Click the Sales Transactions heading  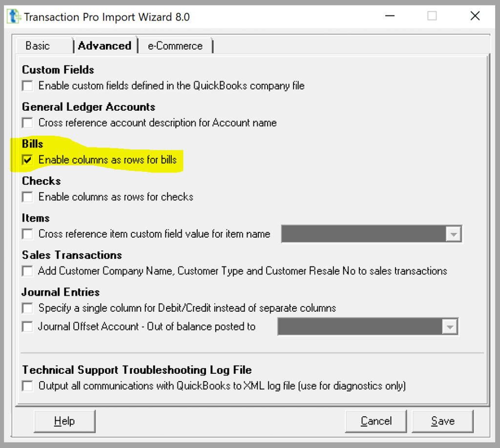coord(72,255)
